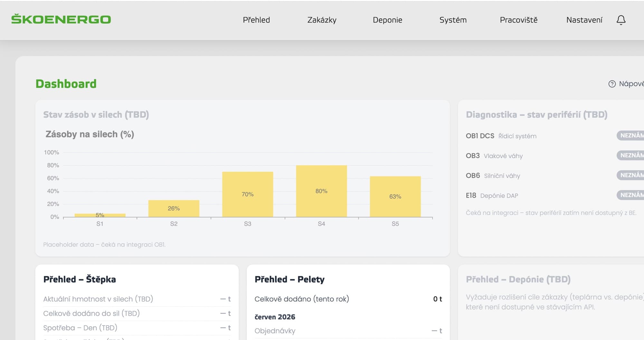Click the help question mark icon

point(612,84)
